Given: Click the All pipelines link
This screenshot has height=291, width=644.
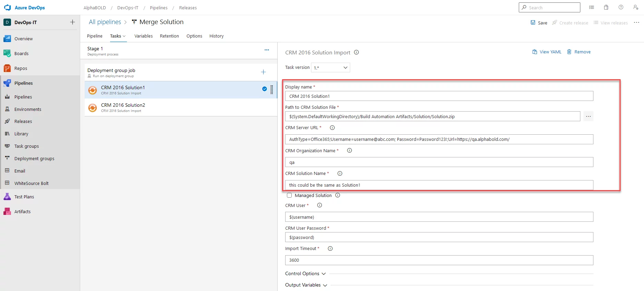Looking at the screenshot, I should [105, 22].
